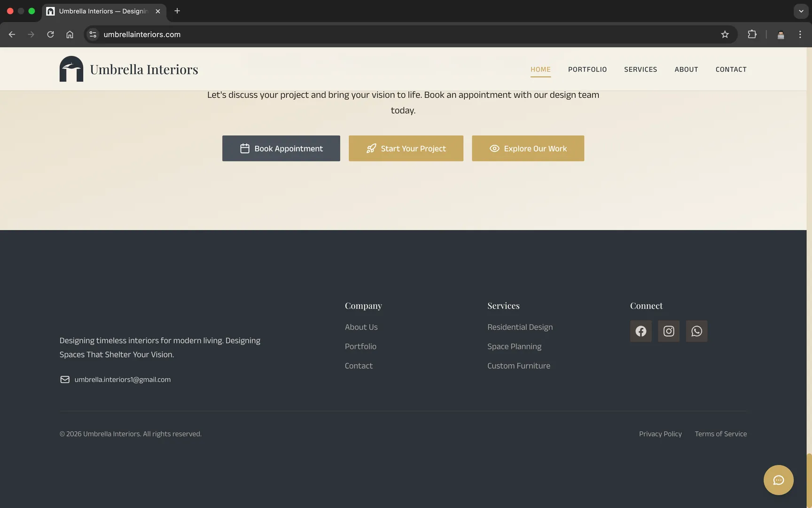This screenshot has width=812, height=508.
Task: Open Chrome's three-dot menu
Action: tap(800, 34)
